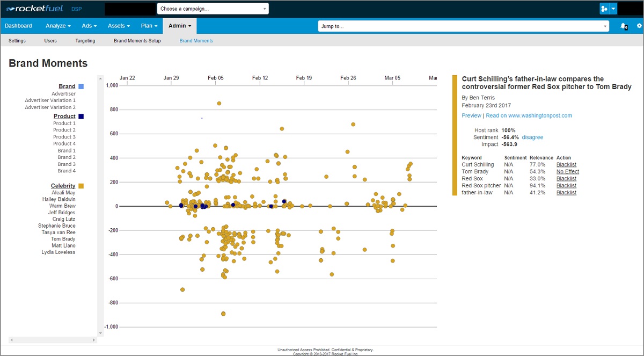Open the Targeting sub-tab

coord(85,41)
